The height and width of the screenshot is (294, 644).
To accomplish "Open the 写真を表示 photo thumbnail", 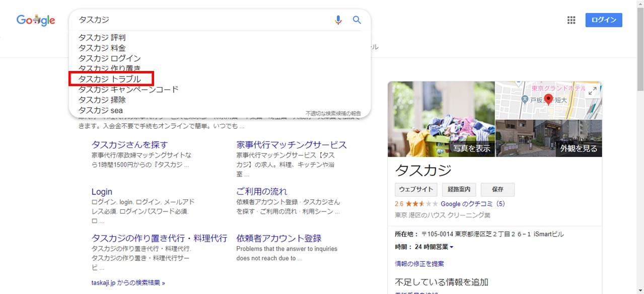I will pyautogui.click(x=442, y=119).
